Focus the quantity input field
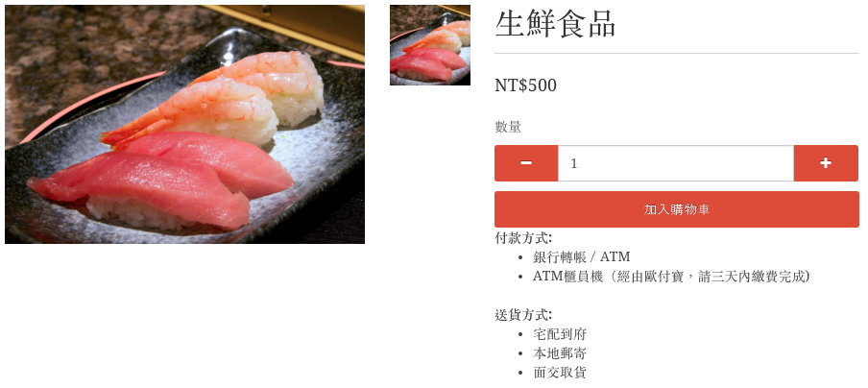The width and height of the screenshot is (868, 388). coord(676,163)
